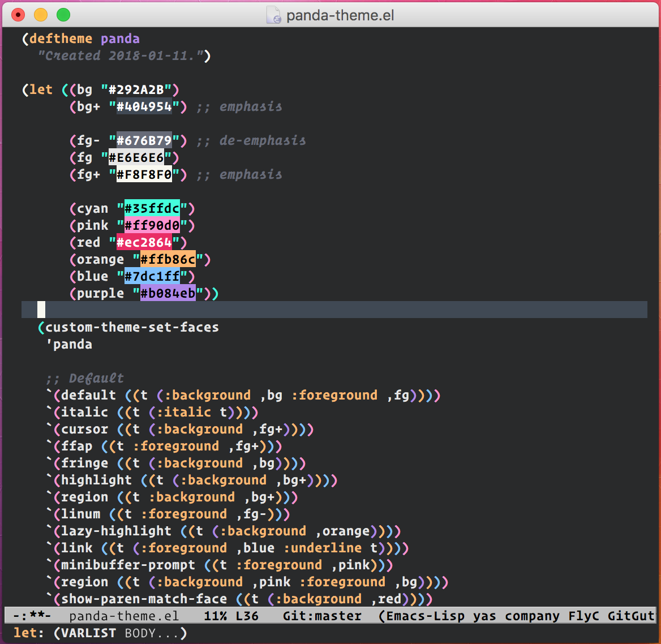Click the "Created 2018-01-11." docstring
This screenshot has width=661, height=644.
coord(121,55)
